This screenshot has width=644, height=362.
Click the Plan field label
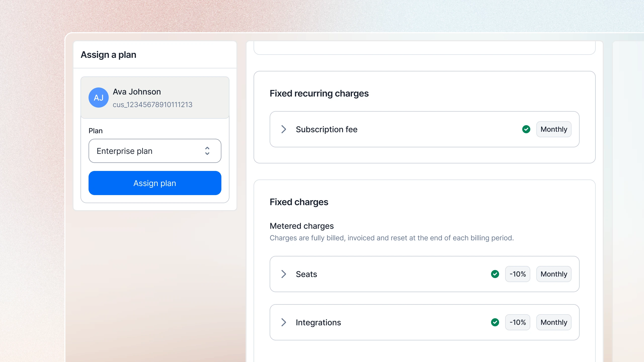96,131
